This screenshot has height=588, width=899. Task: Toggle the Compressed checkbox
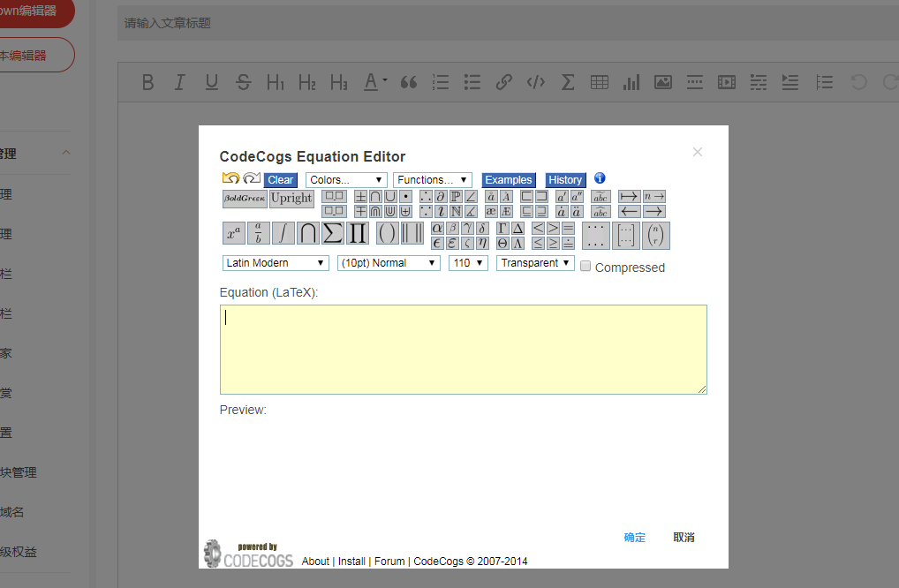point(585,266)
